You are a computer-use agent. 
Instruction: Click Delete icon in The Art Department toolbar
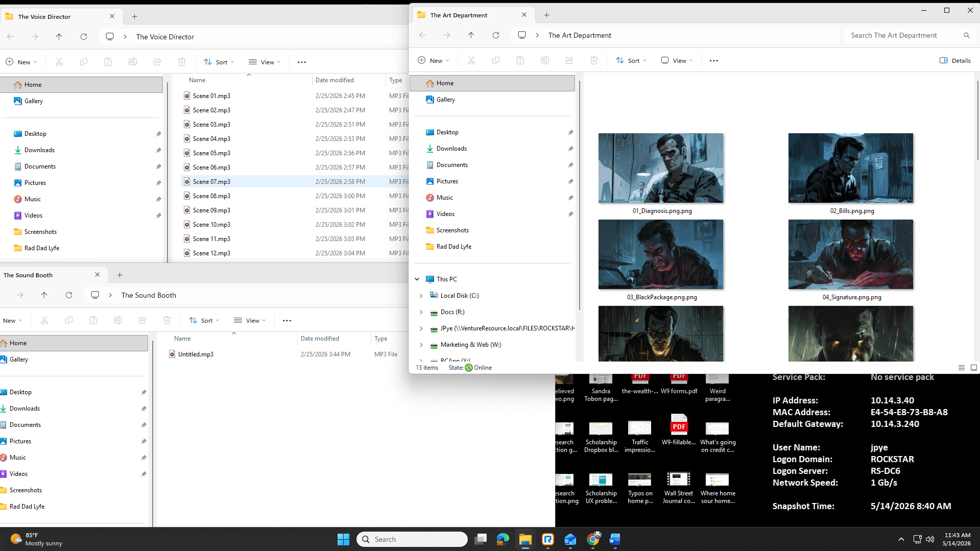593,60
